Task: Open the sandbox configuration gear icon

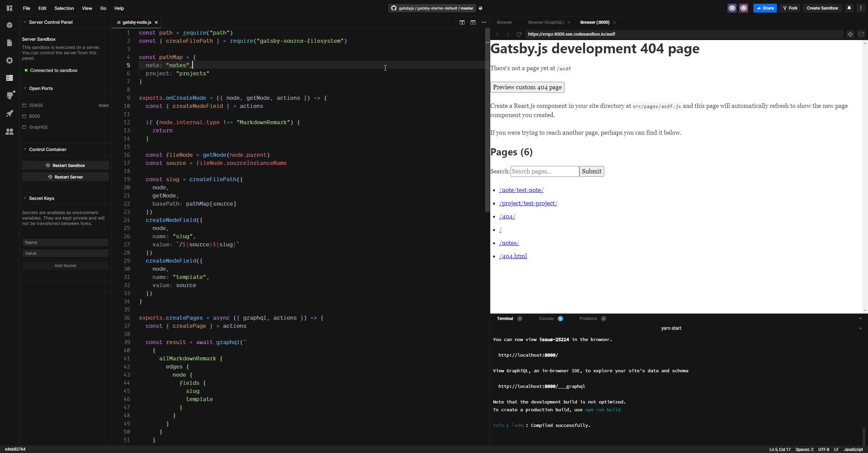Action: pos(9,60)
